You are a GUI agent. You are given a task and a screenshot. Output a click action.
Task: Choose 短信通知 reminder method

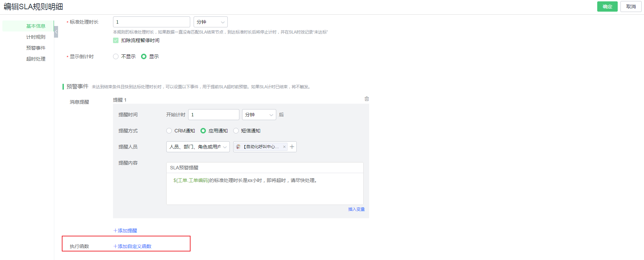(236, 131)
